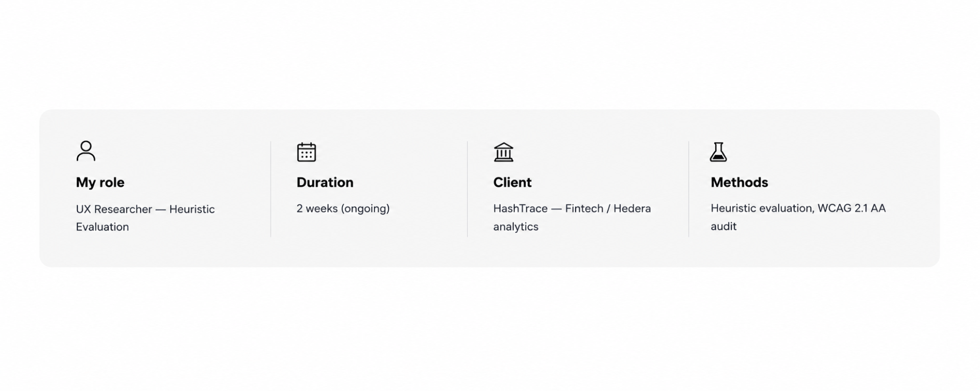Image resolution: width=980 pixels, height=391 pixels.
Task: Click the divider between Duration and Client
Action: [467, 189]
